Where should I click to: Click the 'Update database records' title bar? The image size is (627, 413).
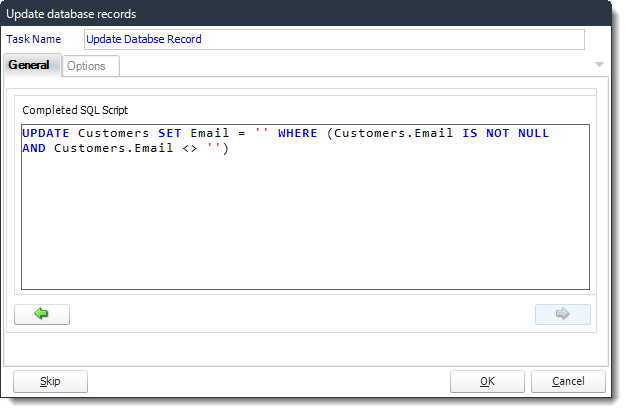[x=308, y=14]
